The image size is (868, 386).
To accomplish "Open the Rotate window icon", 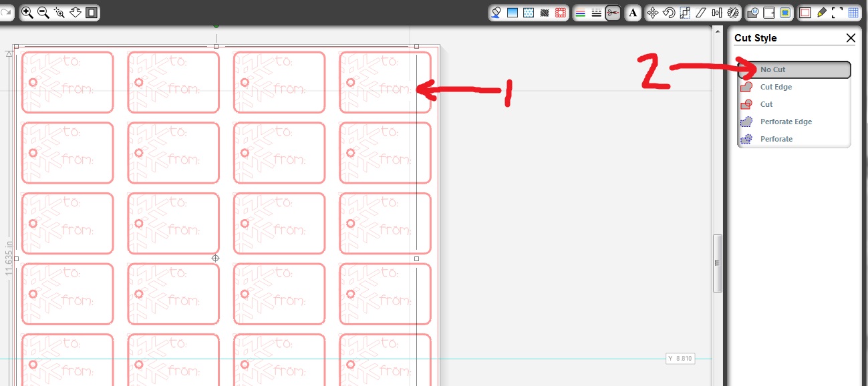I will [669, 12].
